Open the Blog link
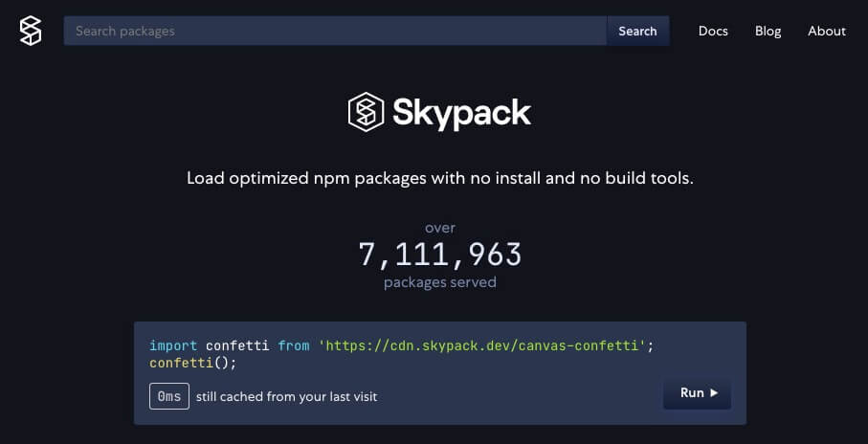 click(x=768, y=31)
